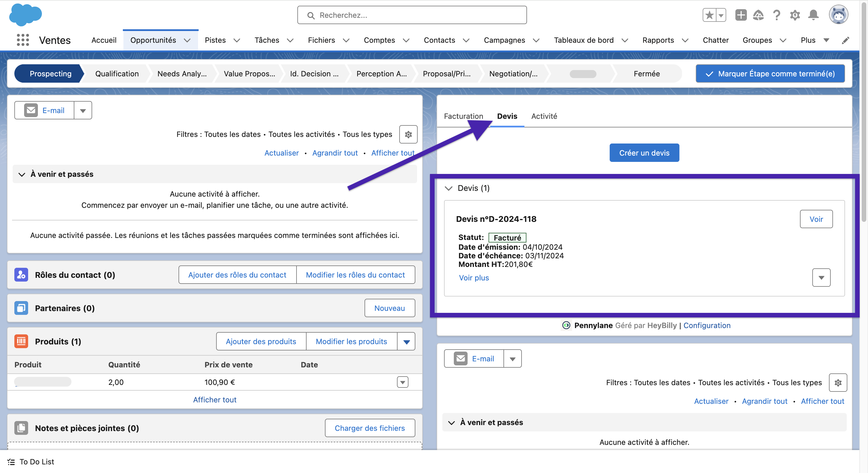The width and height of the screenshot is (868, 473).
Task: Open the Tâches tab dropdown chevron
Action: click(290, 40)
